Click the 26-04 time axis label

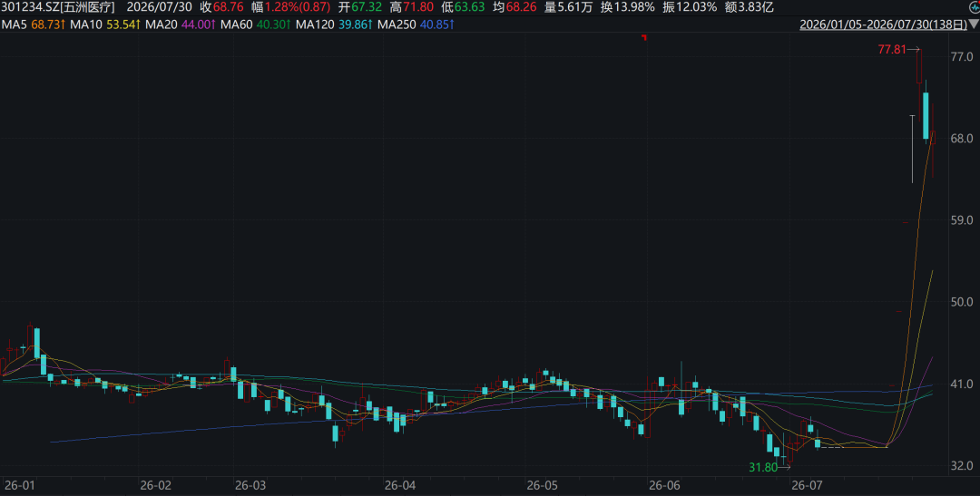point(400,485)
